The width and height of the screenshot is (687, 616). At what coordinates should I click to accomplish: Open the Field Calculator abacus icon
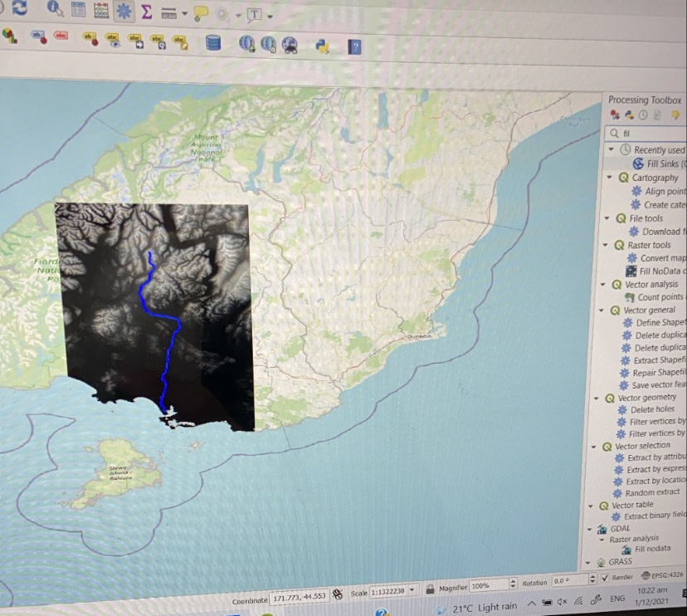tap(101, 10)
